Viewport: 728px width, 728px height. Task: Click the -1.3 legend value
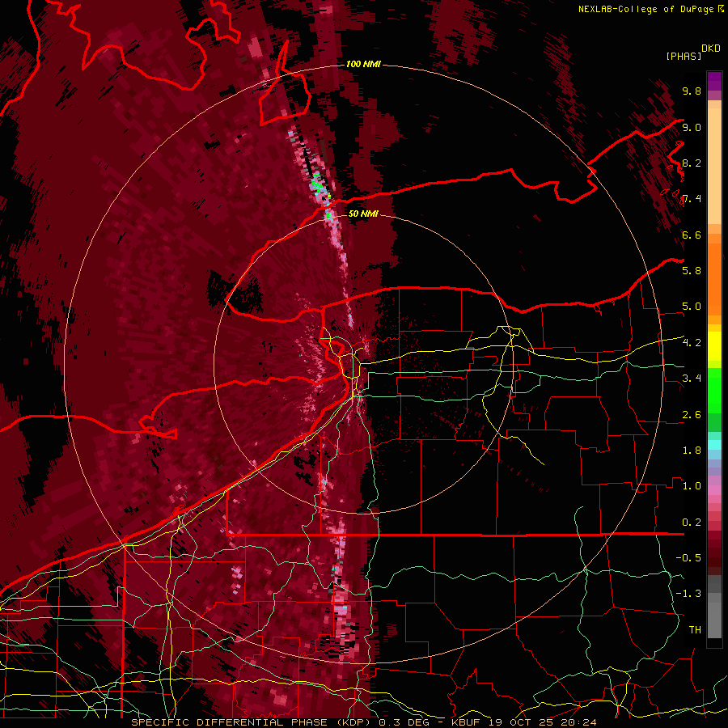(x=688, y=594)
